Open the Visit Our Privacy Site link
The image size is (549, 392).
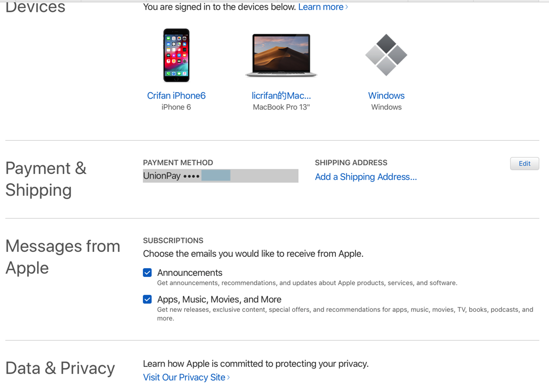pyautogui.click(x=184, y=377)
